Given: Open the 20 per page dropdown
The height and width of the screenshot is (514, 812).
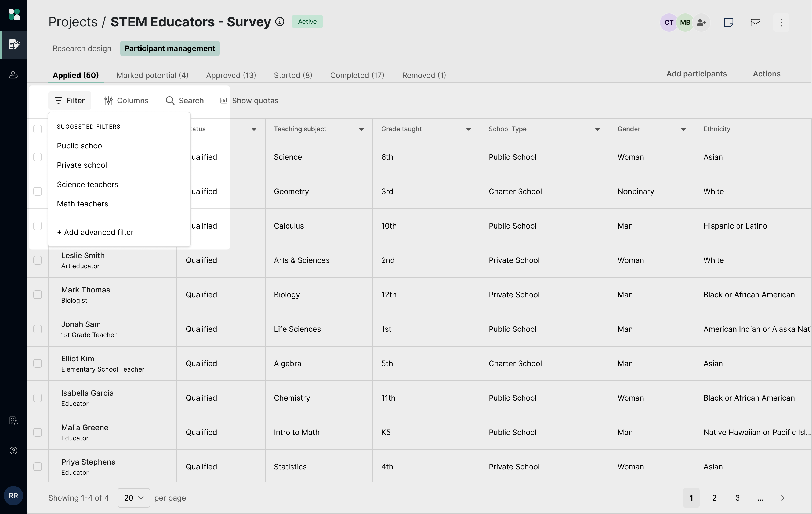Looking at the screenshot, I should pyautogui.click(x=133, y=498).
